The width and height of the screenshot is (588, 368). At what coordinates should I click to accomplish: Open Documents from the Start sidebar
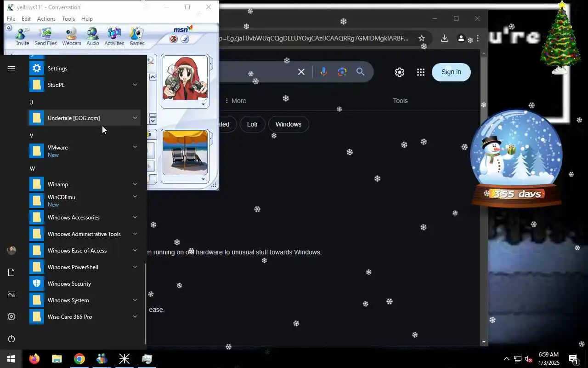click(11, 272)
